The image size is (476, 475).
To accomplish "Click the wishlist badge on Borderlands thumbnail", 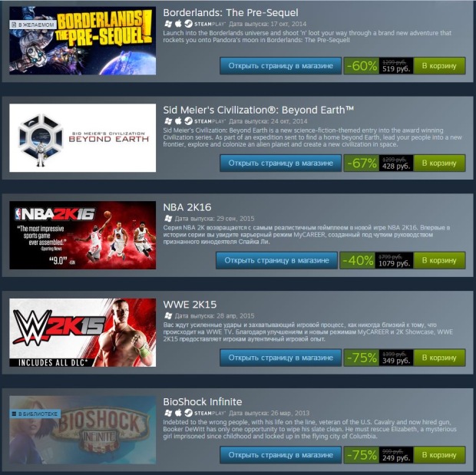I will click(x=33, y=25).
